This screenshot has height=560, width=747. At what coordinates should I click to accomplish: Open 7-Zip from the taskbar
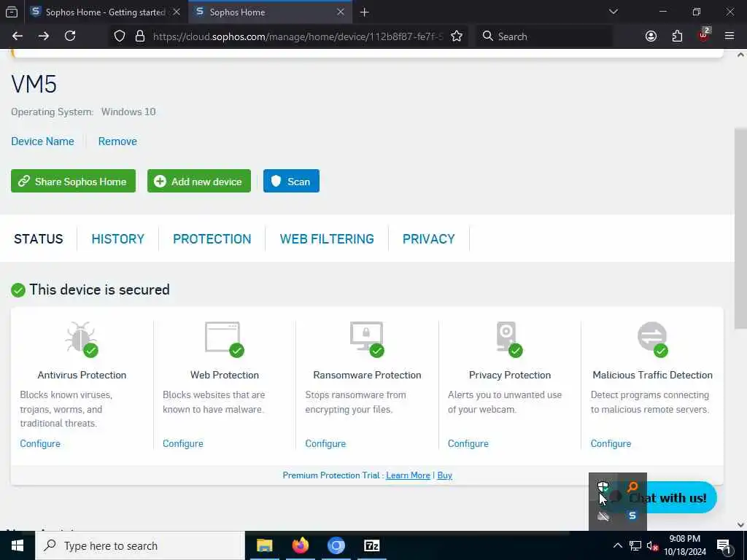click(371, 545)
